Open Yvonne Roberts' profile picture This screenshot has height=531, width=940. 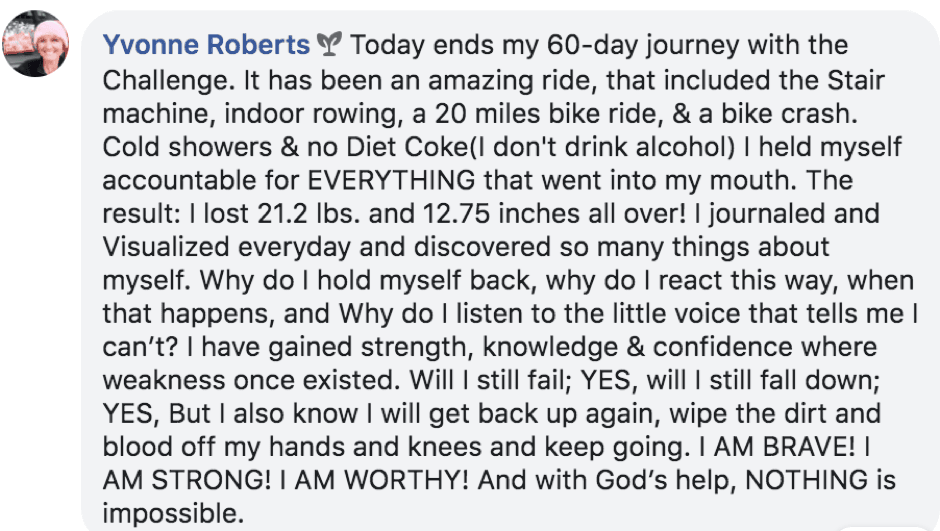(35, 44)
